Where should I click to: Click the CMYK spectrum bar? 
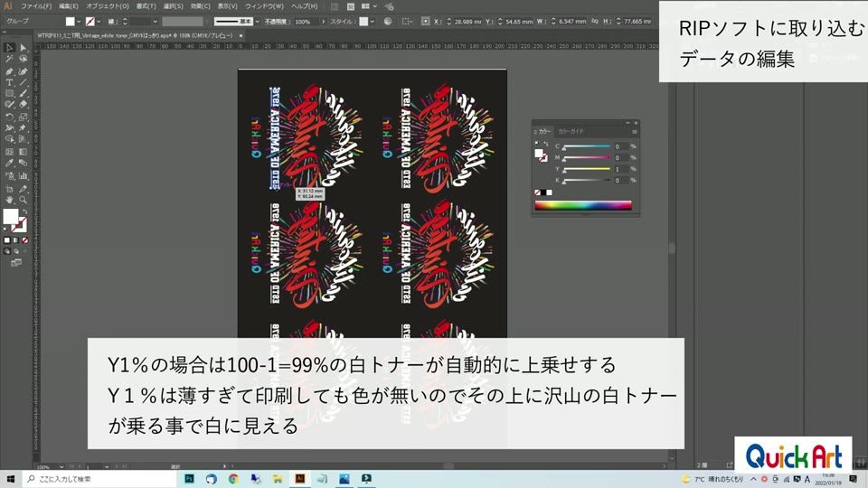click(x=583, y=205)
